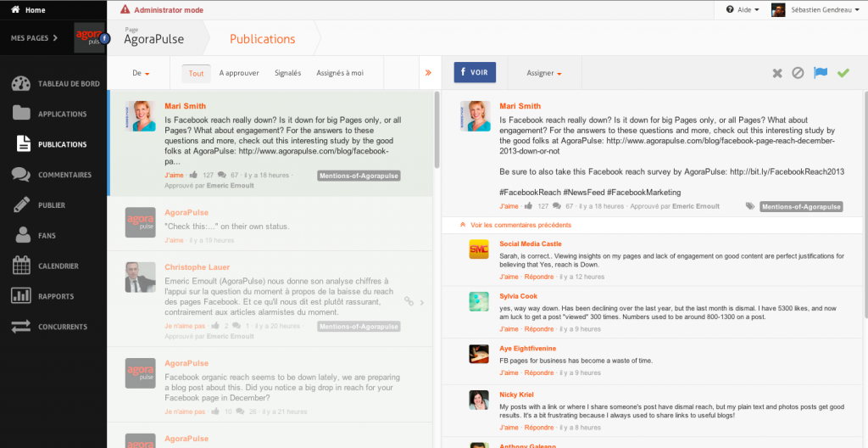Click the AgoraPulse page logo thumbnail
The height and width of the screenshot is (448, 868).
90,38
